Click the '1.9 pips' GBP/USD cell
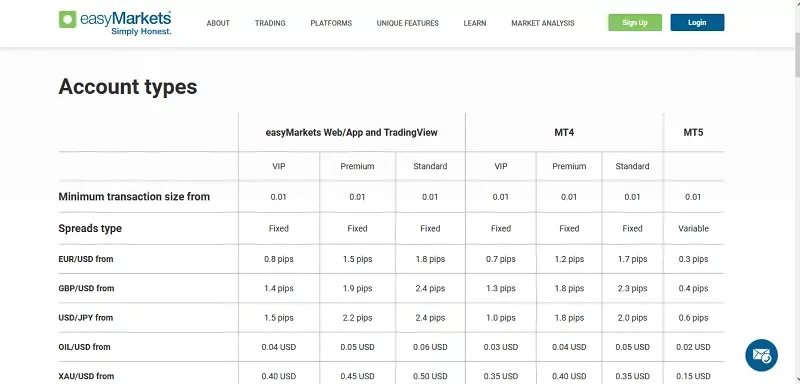 click(357, 288)
